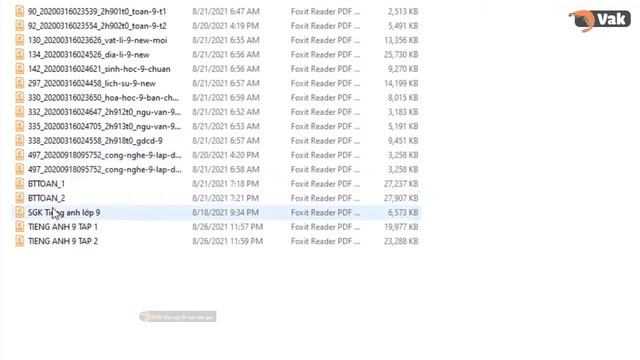Click the PDF icon beside 92_20200316023554_2h902t0_toan-9-t2
Screen dimensions: 640x360
click(x=20, y=26)
